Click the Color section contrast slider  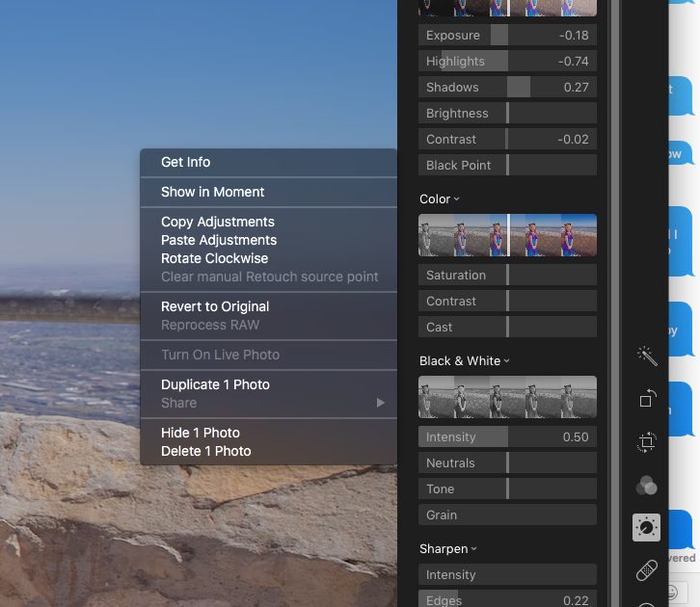pos(507,301)
